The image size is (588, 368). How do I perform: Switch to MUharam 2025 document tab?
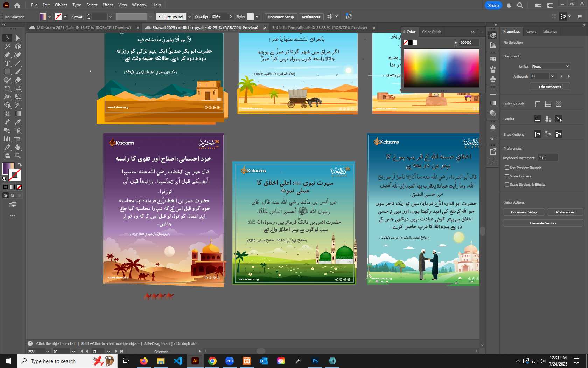coord(83,28)
